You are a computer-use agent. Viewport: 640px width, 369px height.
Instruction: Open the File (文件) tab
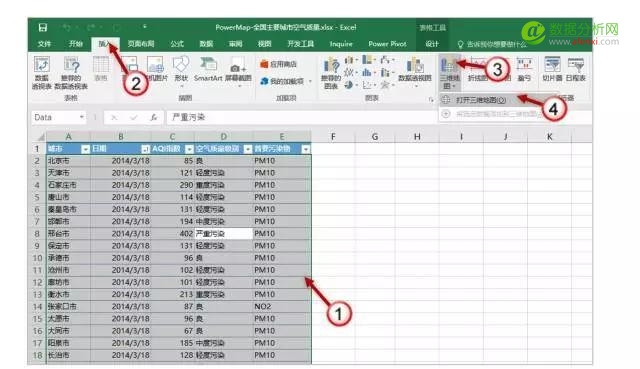coord(44,44)
